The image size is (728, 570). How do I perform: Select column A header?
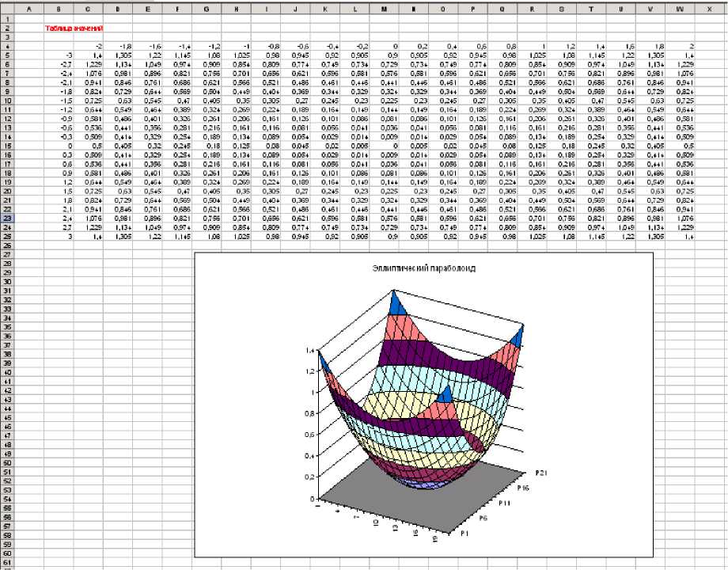pos(28,9)
